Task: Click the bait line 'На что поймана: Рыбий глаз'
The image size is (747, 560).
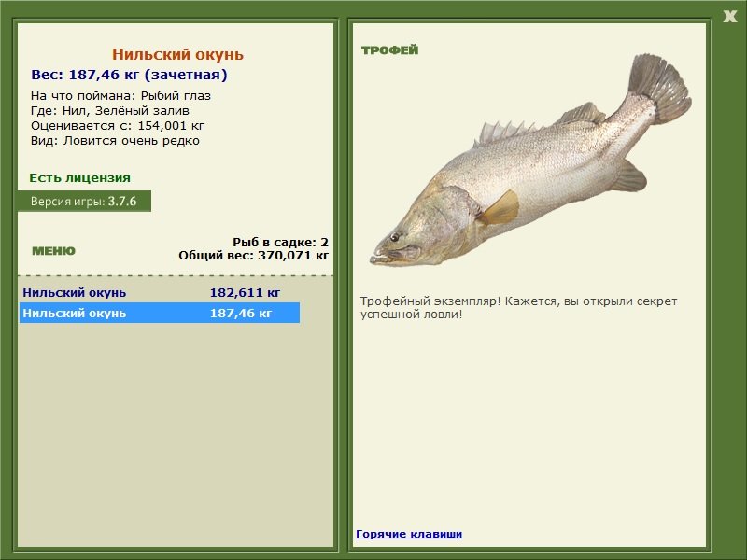Action: pos(120,96)
